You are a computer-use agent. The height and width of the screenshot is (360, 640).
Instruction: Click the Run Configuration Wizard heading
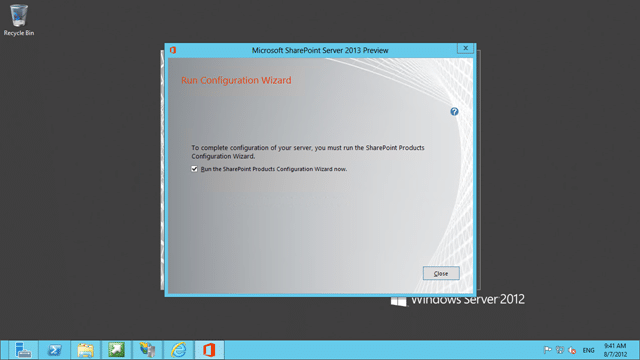[x=236, y=80]
